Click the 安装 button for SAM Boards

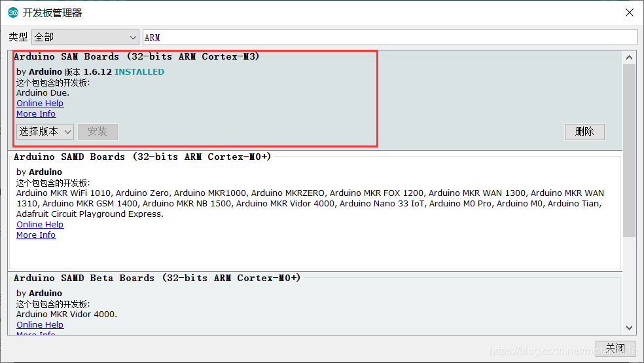pos(98,132)
